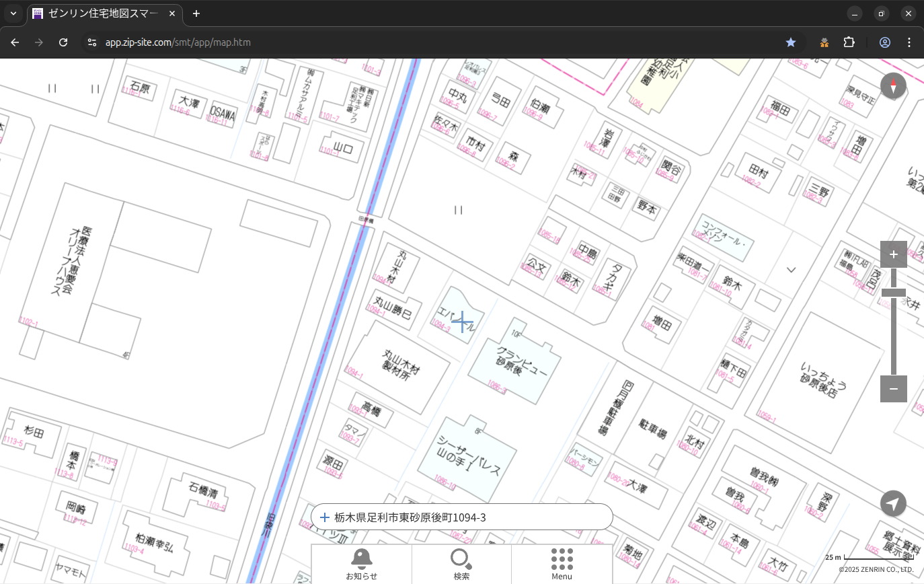Open the お知らせ notifications bell
This screenshot has height=584, width=924.
coord(361,564)
